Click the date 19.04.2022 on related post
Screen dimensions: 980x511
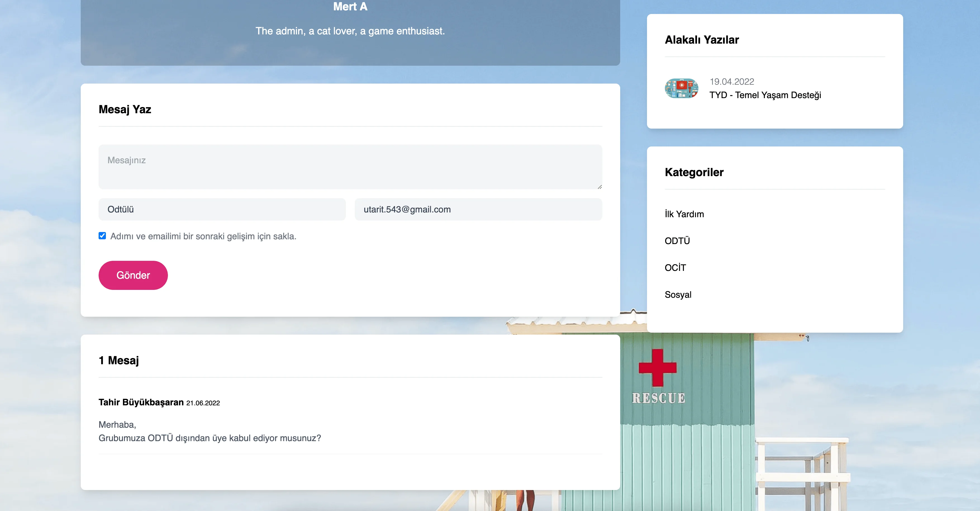(731, 81)
